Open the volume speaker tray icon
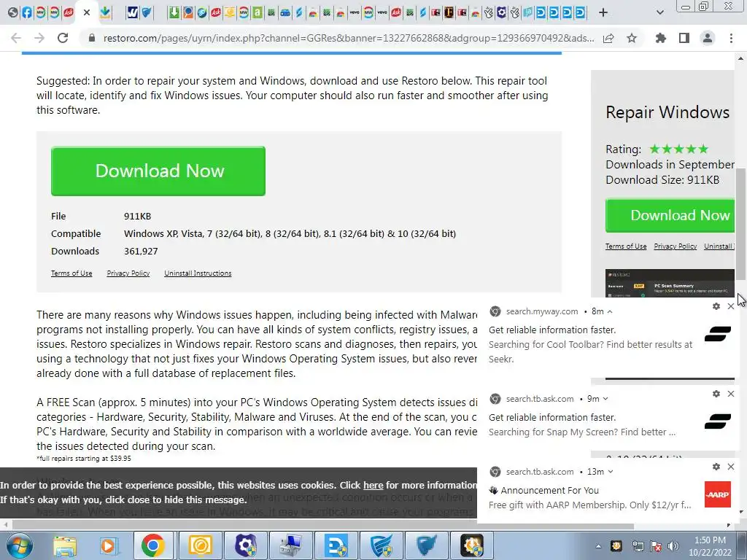747x560 pixels. (673, 546)
